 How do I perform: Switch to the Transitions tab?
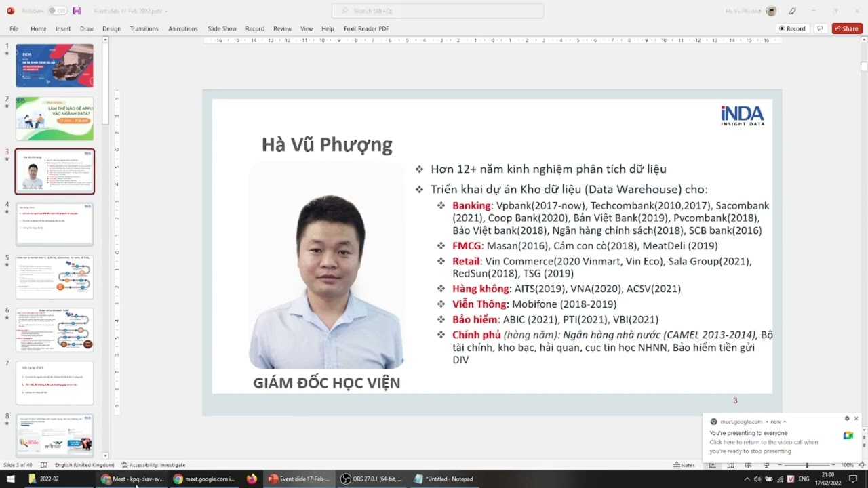click(144, 28)
